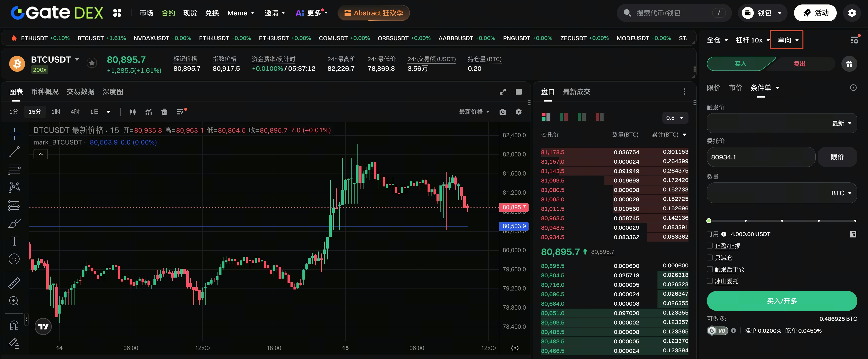Expand the 0.5 order book depth dropdown

click(x=675, y=118)
